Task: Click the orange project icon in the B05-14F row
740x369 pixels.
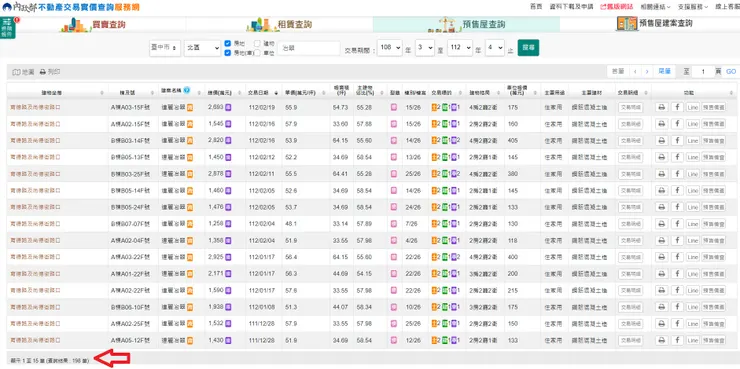Action: coord(190,191)
